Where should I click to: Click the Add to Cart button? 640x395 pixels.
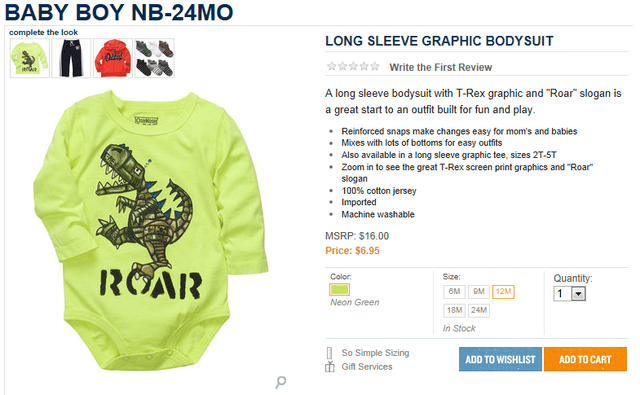(585, 359)
